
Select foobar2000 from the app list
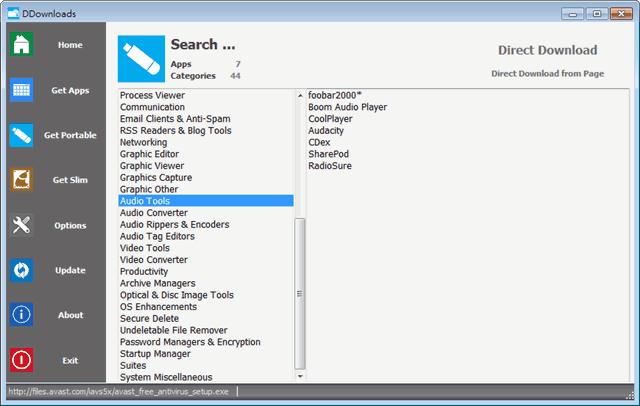coord(336,95)
